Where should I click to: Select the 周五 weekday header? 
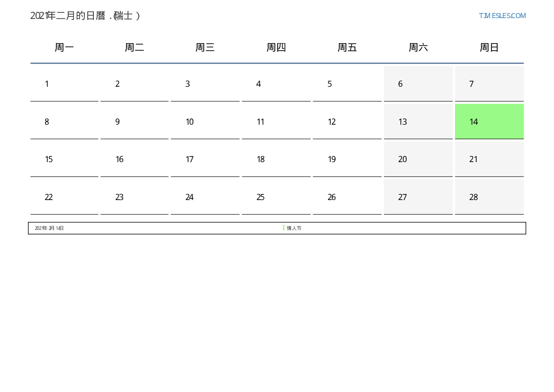(347, 47)
